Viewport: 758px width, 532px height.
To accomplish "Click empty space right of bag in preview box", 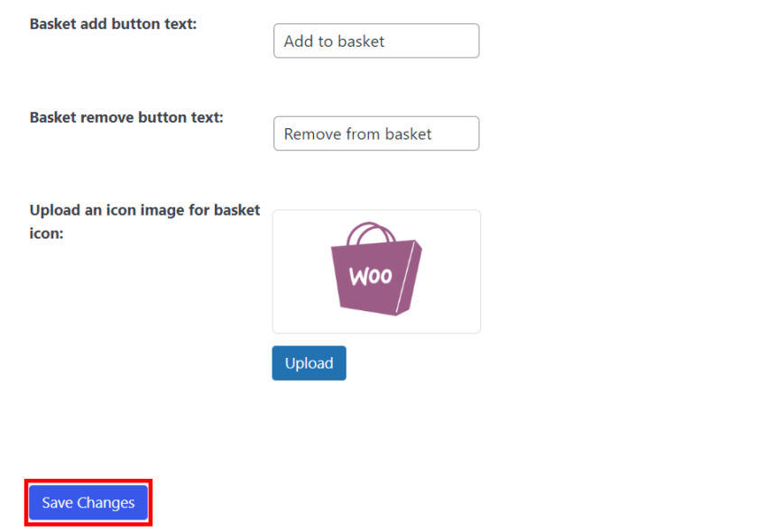I will 450,271.
